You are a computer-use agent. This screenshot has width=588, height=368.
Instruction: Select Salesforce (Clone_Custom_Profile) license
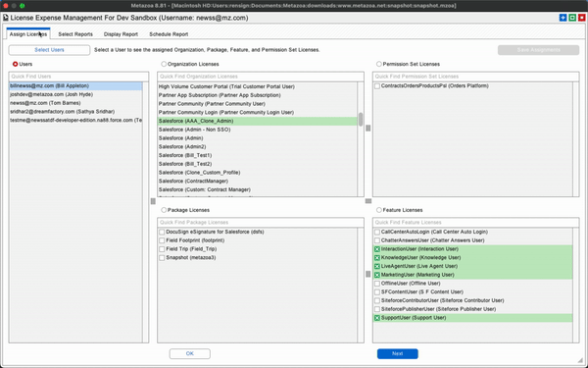(x=258, y=173)
